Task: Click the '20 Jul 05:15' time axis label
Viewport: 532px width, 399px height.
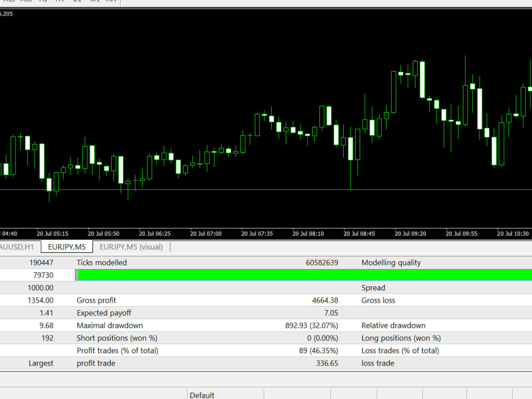Action: click(52, 234)
